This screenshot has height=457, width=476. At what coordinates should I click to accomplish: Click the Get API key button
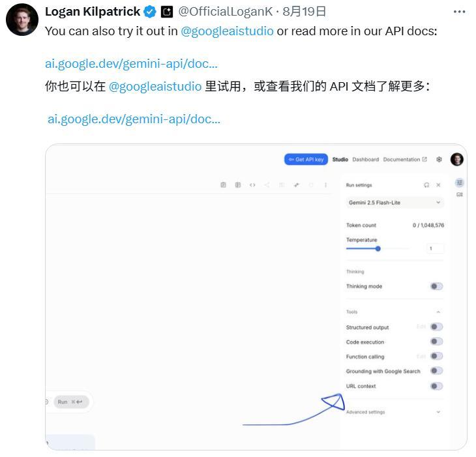tap(306, 159)
